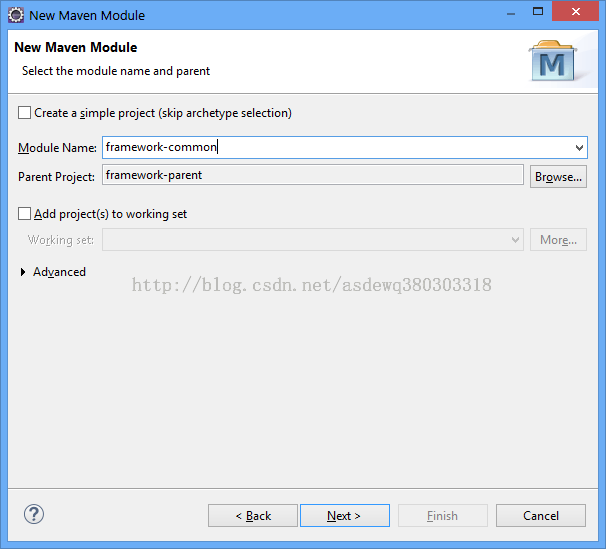Proceed with the Next > button
The height and width of the screenshot is (549, 606).
pos(345,515)
